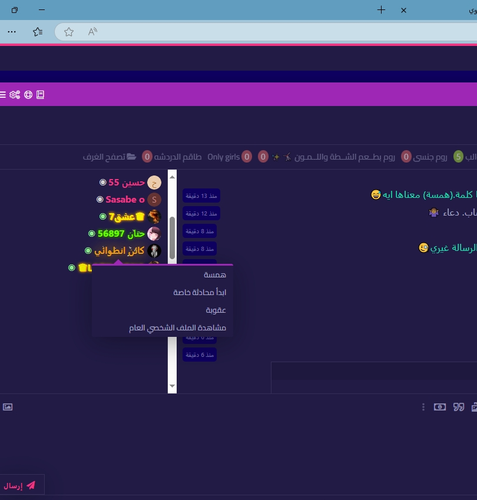Click the user list scrollbar thumb

[x=172, y=238]
